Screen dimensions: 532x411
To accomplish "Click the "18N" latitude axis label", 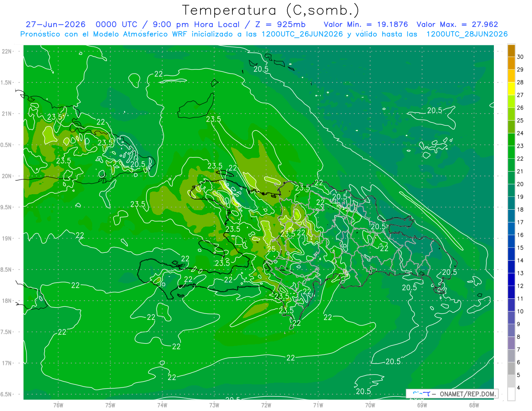I will click(6, 301).
